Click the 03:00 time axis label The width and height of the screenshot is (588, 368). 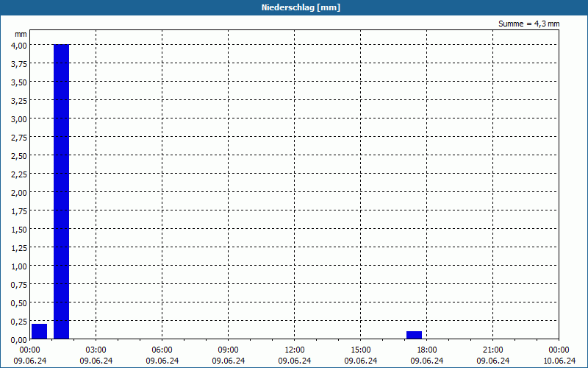(96, 350)
